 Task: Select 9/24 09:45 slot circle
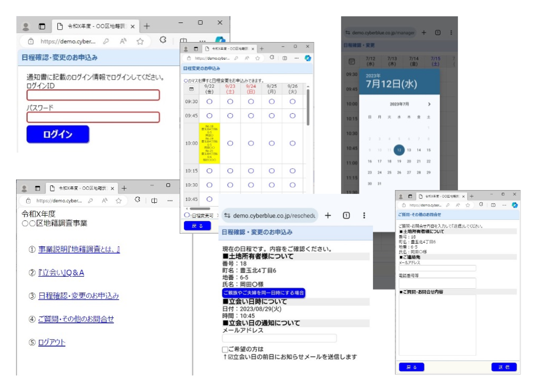point(251,116)
